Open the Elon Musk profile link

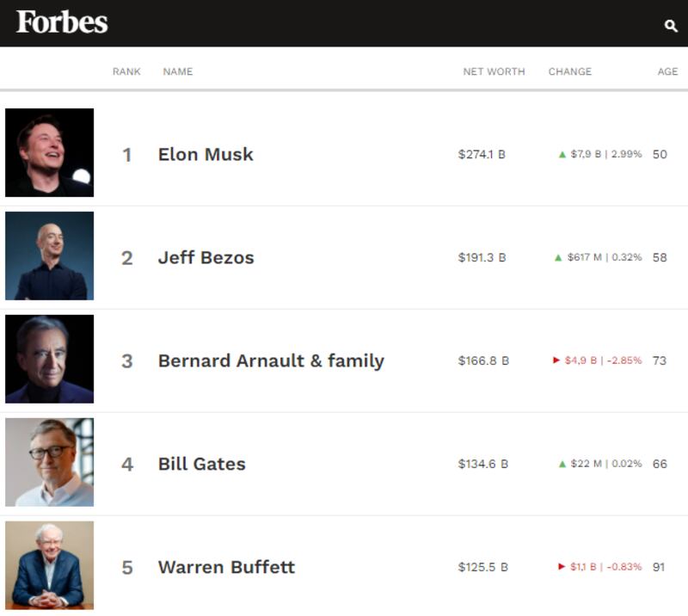pyautogui.click(x=206, y=155)
